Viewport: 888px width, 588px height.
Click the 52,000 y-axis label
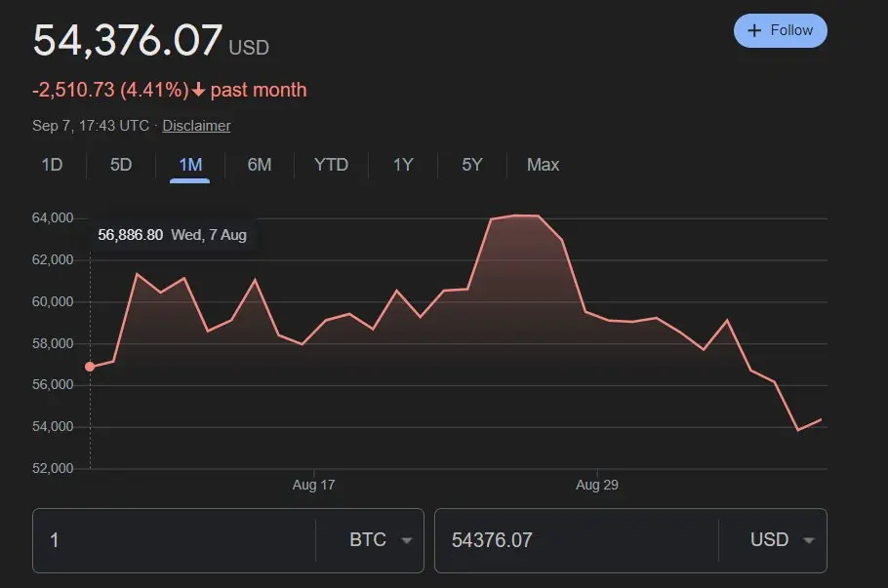point(53,469)
